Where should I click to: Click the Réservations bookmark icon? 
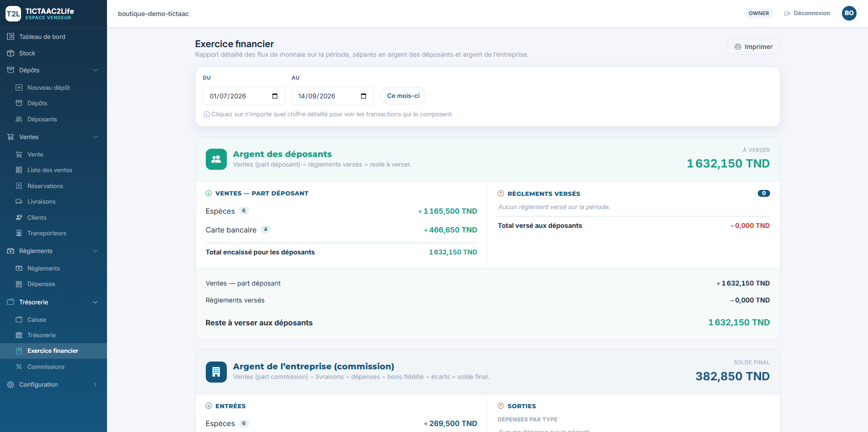tap(19, 186)
